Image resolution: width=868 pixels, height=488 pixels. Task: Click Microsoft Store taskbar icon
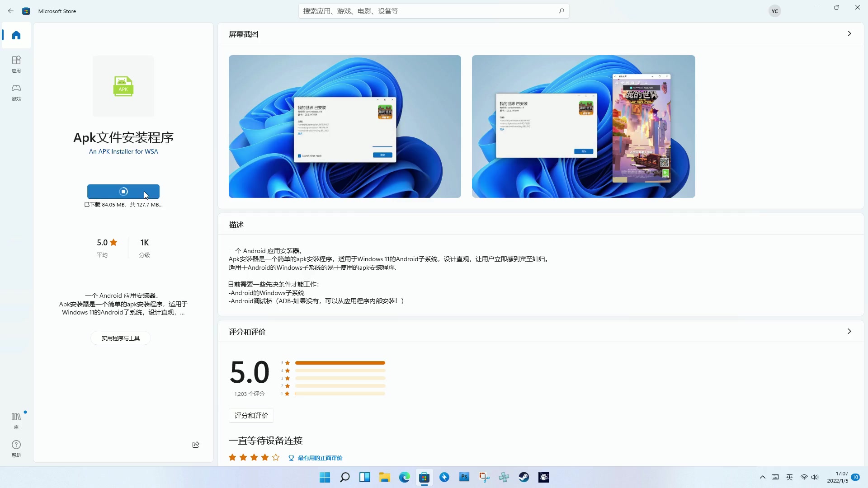(x=425, y=477)
